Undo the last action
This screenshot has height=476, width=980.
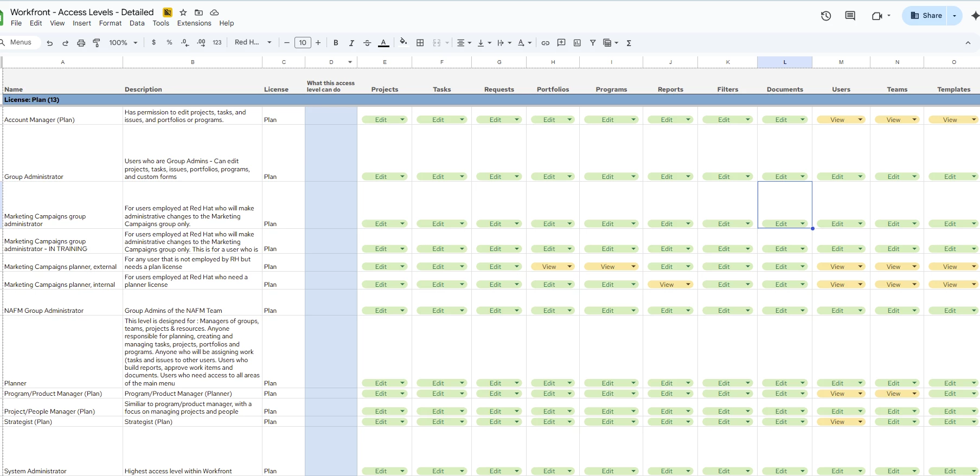coord(50,43)
